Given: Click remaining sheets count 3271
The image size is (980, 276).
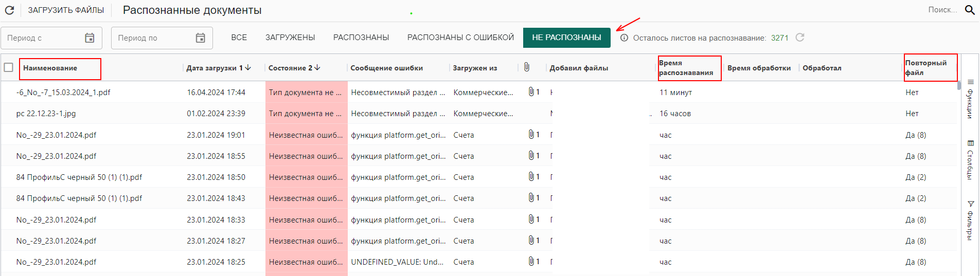Looking at the screenshot, I should 779,38.
